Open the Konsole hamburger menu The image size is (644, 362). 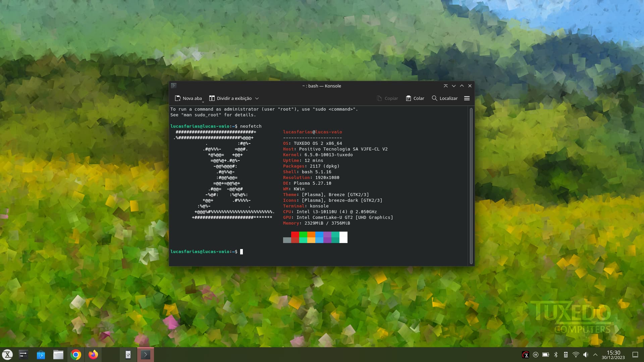(x=467, y=98)
